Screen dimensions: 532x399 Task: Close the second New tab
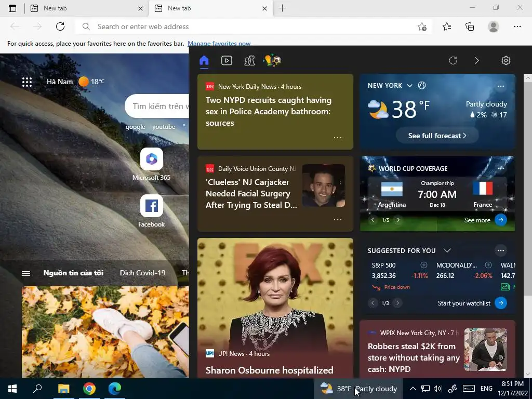coord(264,8)
